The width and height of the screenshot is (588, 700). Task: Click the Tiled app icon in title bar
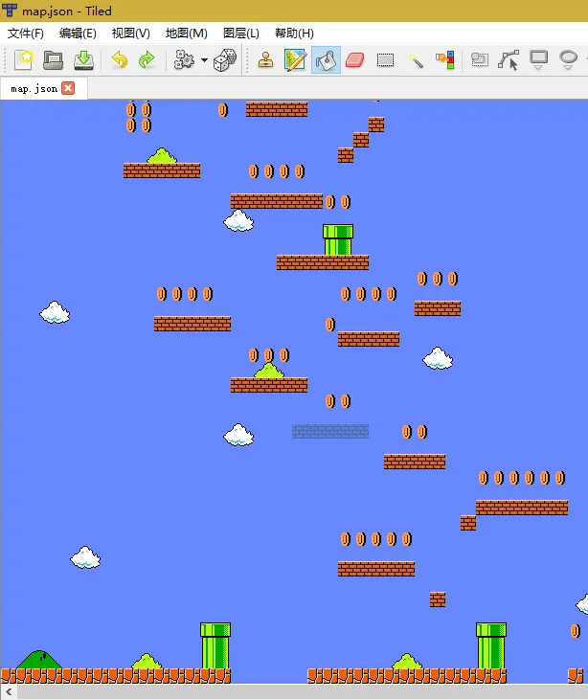(10, 11)
